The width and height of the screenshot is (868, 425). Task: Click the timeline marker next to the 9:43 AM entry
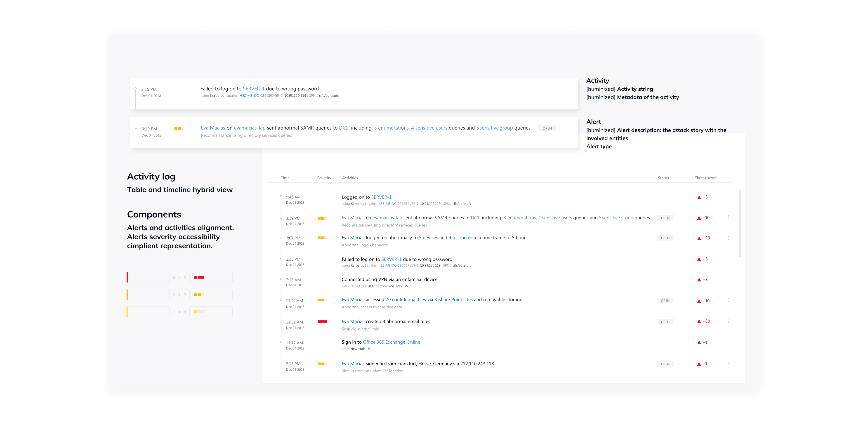(281, 196)
